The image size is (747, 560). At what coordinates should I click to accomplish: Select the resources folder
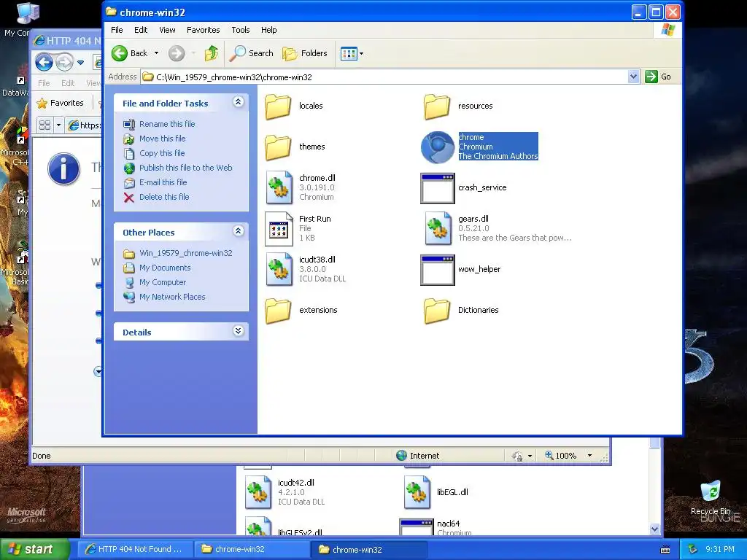point(438,106)
